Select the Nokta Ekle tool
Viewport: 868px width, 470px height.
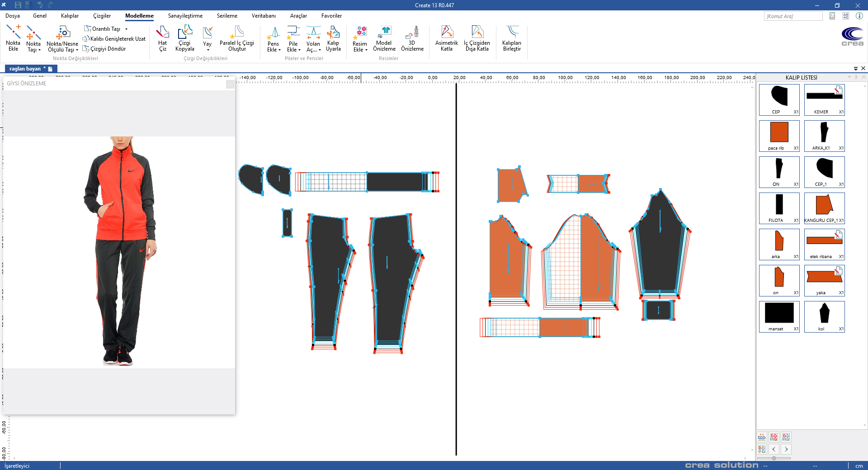(x=13, y=38)
